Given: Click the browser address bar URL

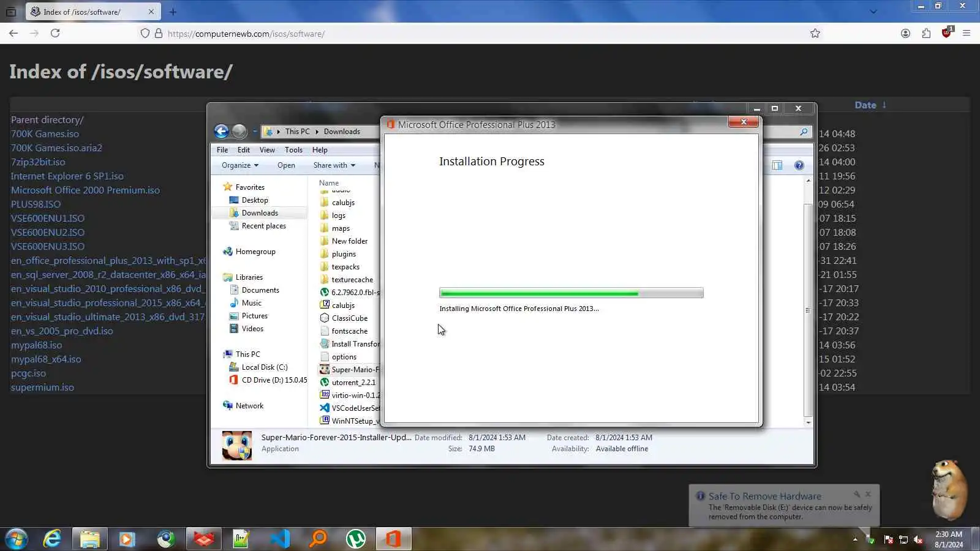Looking at the screenshot, I should 246,34.
